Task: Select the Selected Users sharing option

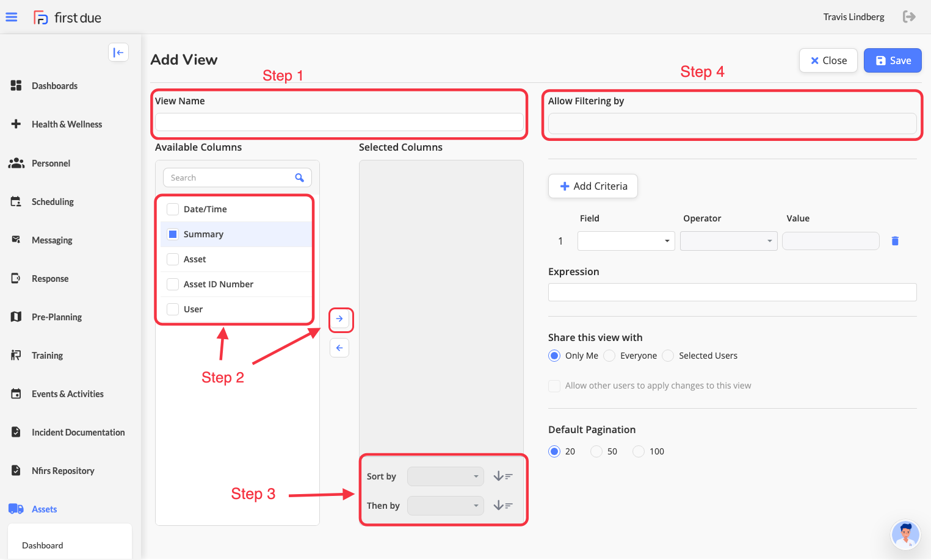Action: coord(668,356)
